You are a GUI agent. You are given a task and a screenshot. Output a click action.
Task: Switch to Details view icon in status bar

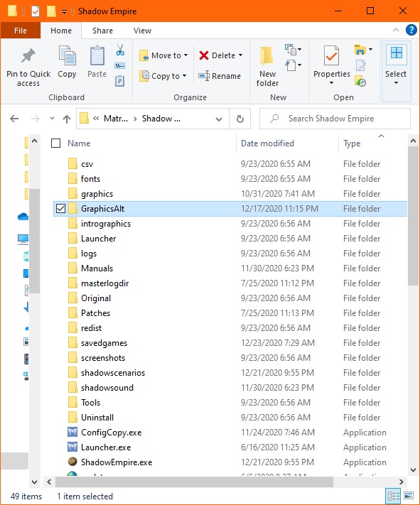coord(393,496)
